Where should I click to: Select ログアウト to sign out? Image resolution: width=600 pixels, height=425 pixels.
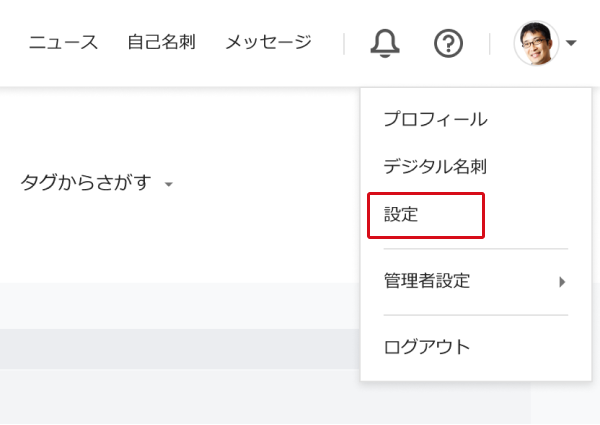click(427, 347)
